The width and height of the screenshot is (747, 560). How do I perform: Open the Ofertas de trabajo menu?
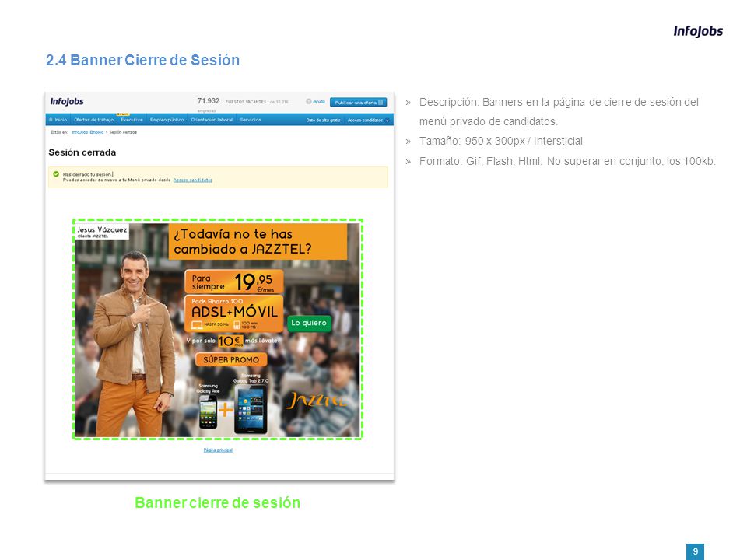pos(94,120)
